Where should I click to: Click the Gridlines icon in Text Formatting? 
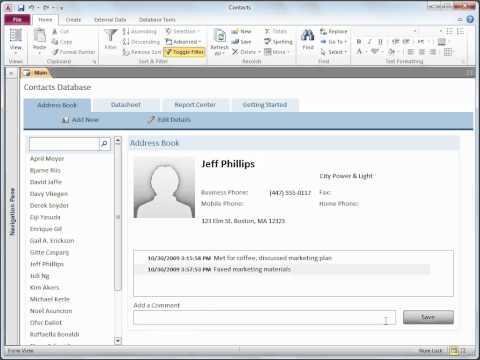[448, 52]
